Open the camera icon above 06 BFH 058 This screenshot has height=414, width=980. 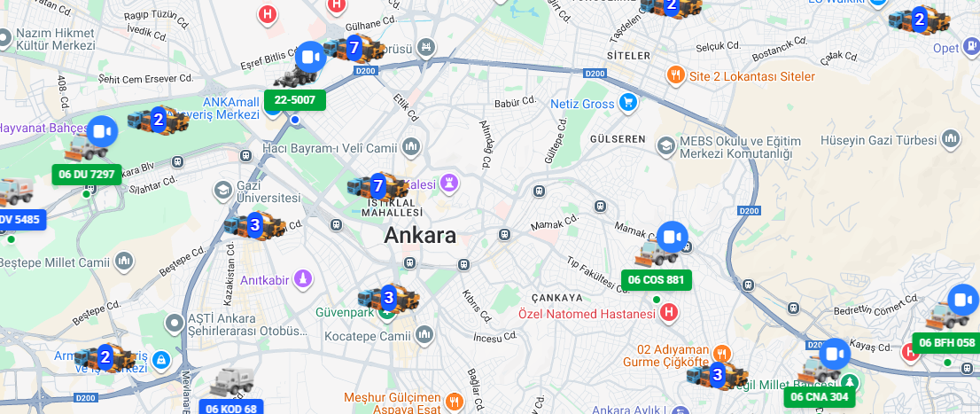tap(963, 300)
